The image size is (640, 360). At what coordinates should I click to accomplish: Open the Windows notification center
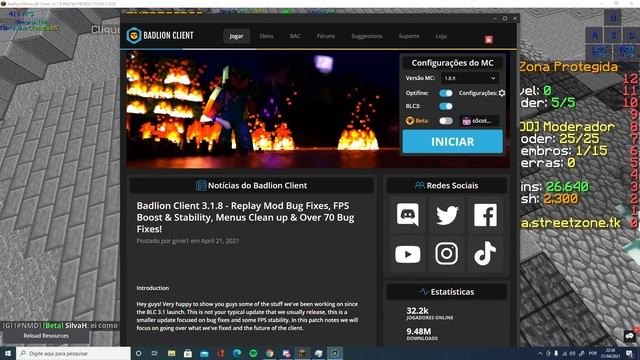click(629, 353)
